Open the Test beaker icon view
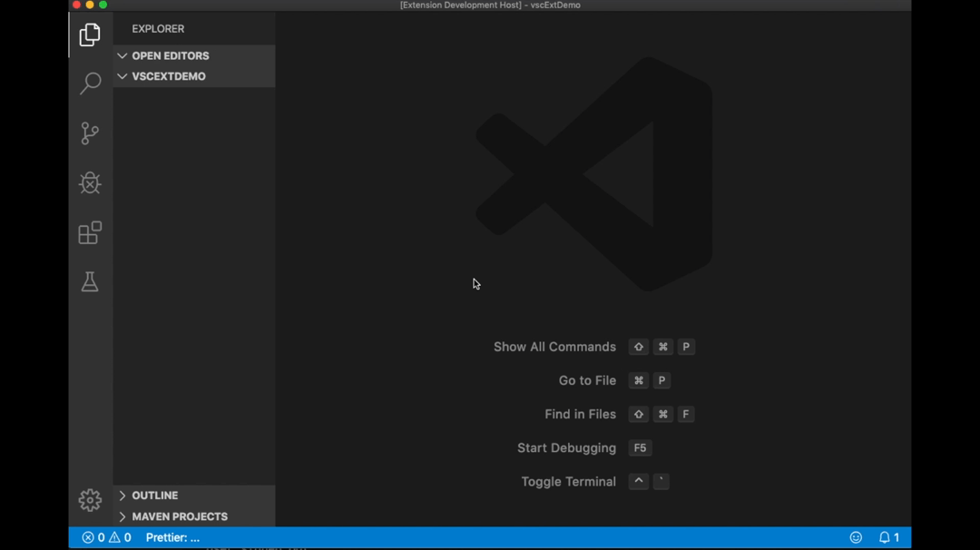This screenshot has height=550, width=980. click(x=90, y=282)
